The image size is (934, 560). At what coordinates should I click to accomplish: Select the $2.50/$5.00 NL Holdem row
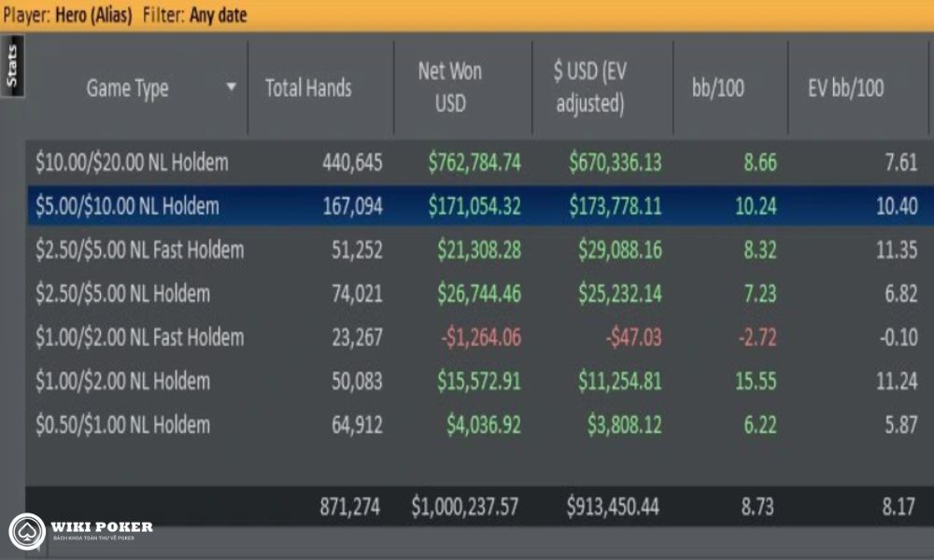(479, 293)
